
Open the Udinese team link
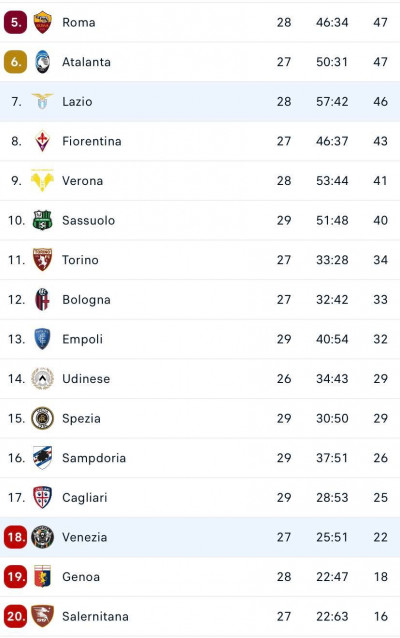pyautogui.click(x=86, y=378)
